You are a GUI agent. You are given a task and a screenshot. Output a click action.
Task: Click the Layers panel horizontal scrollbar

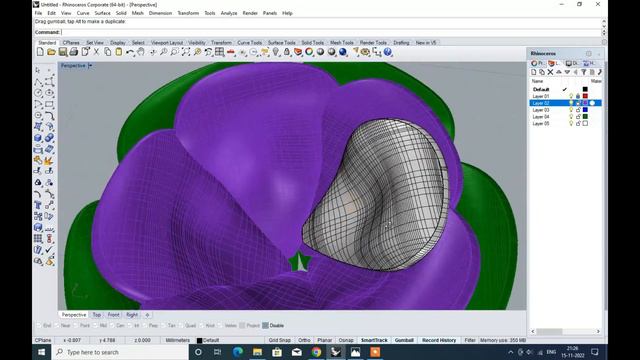565,331
